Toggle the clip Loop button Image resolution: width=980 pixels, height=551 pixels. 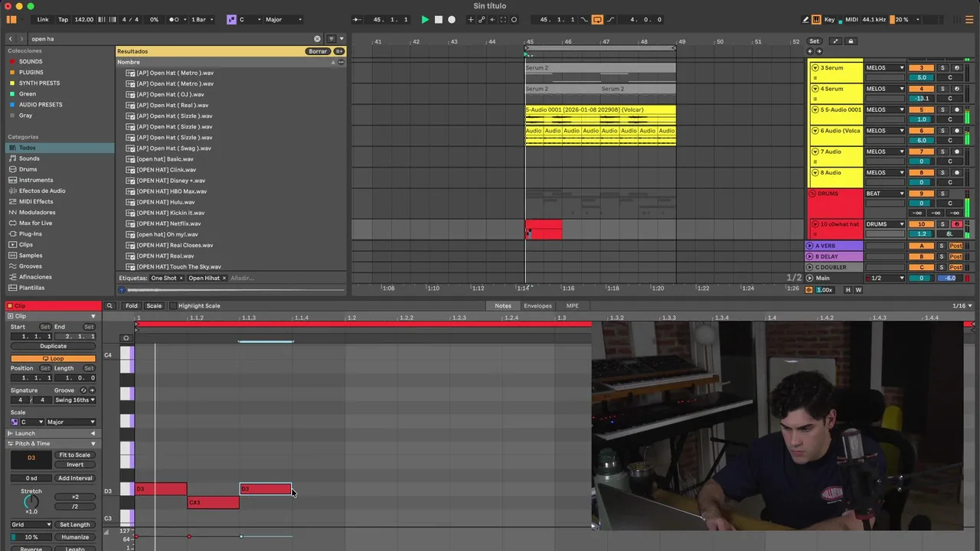pos(53,358)
